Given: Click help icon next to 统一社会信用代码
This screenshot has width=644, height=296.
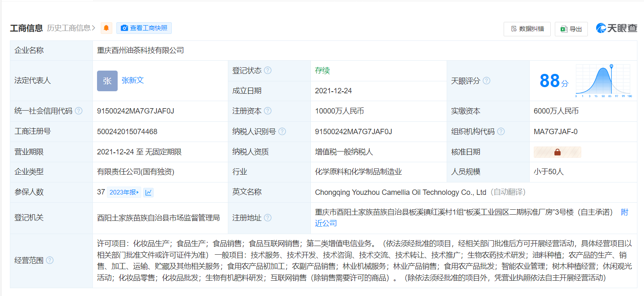Looking at the screenshot, I should point(78,111).
